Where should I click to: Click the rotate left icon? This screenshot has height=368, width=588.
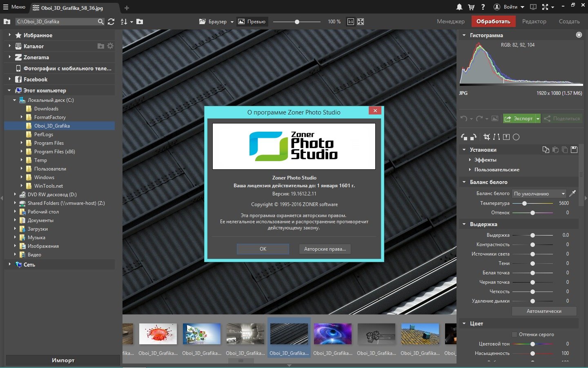[464, 137]
